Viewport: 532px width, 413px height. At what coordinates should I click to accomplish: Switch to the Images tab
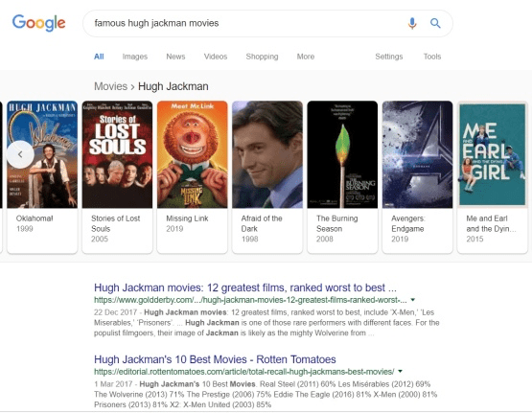click(135, 57)
